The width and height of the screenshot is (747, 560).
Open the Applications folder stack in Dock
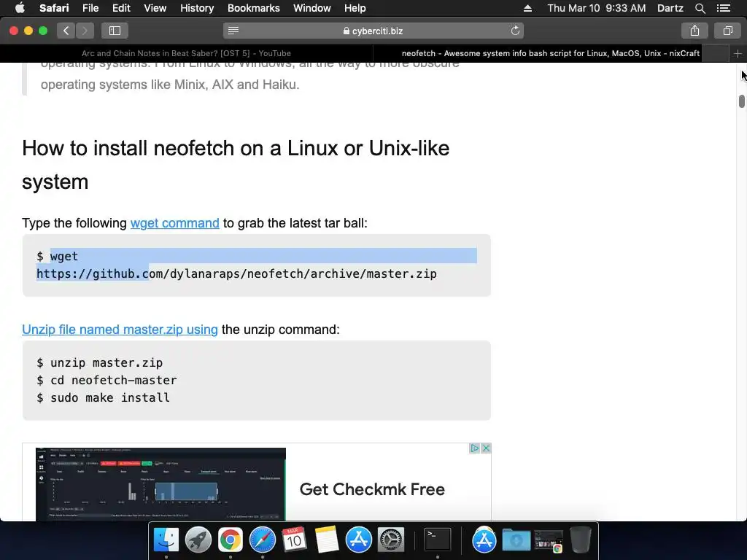[484, 540]
